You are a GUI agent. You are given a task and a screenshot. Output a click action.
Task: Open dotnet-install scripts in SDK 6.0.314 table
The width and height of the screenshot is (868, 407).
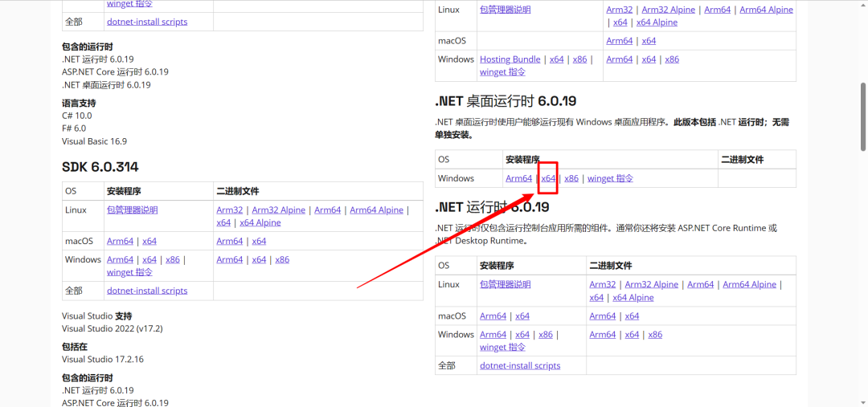tap(147, 291)
